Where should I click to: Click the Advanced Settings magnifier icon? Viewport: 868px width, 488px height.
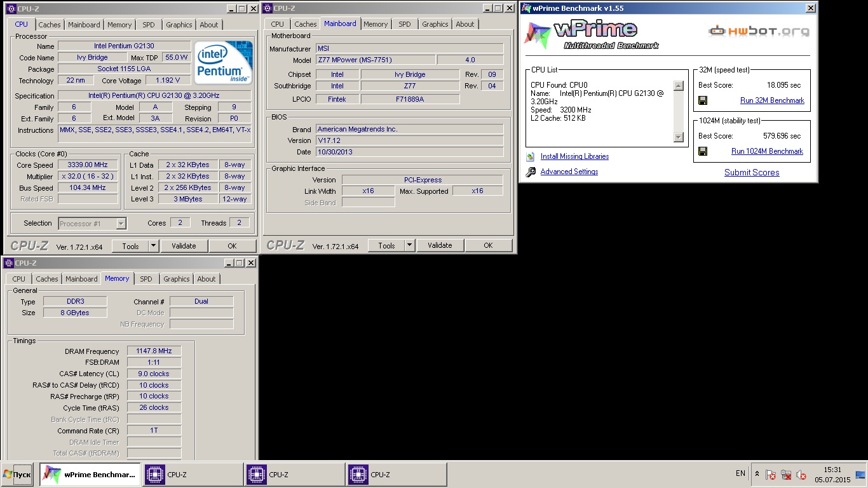click(531, 172)
